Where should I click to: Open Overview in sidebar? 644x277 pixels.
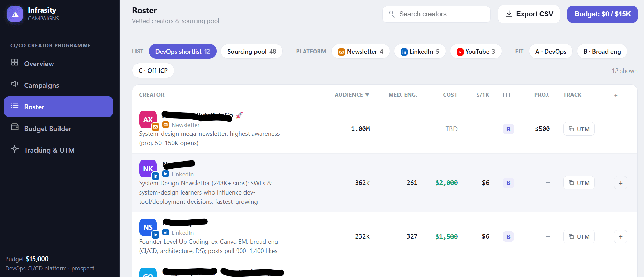(x=58, y=64)
